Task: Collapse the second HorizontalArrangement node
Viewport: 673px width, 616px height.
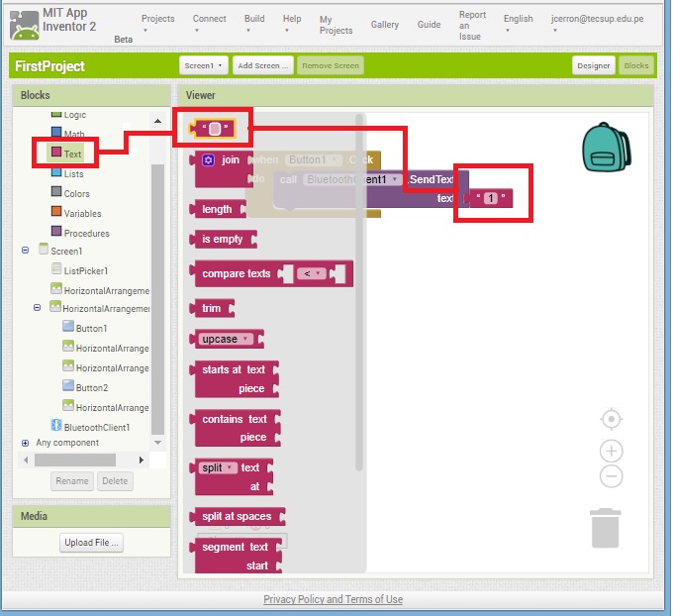Action: pos(38,308)
